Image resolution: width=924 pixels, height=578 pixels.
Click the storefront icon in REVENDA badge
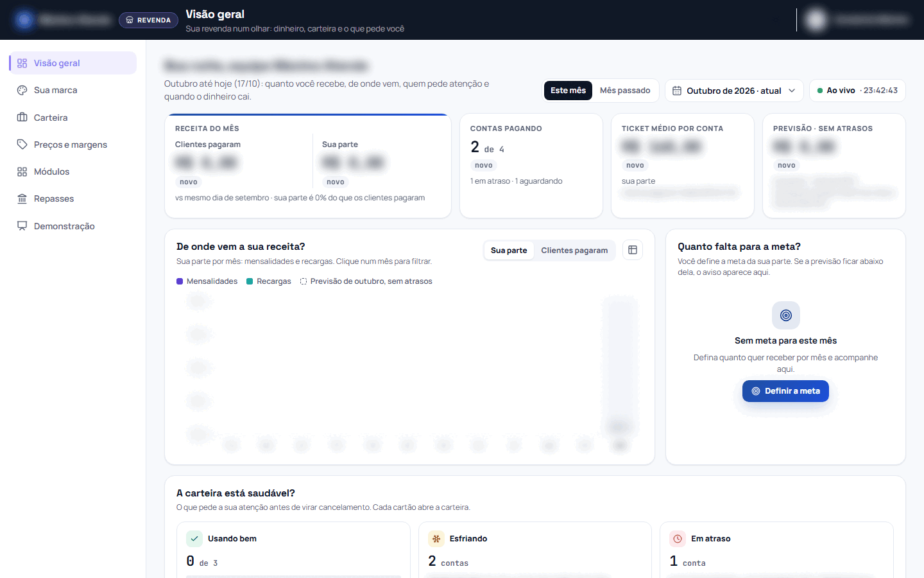click(130, 20)
